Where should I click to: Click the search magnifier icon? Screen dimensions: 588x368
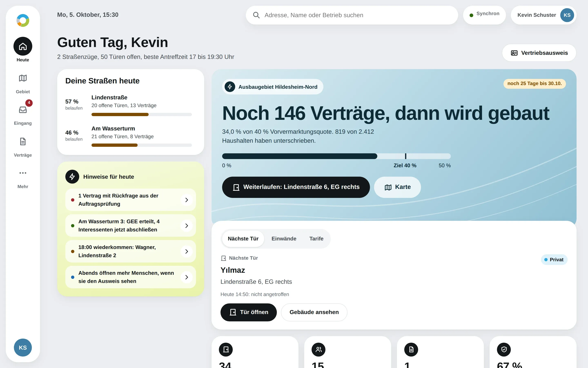click(x=256, y=15)
